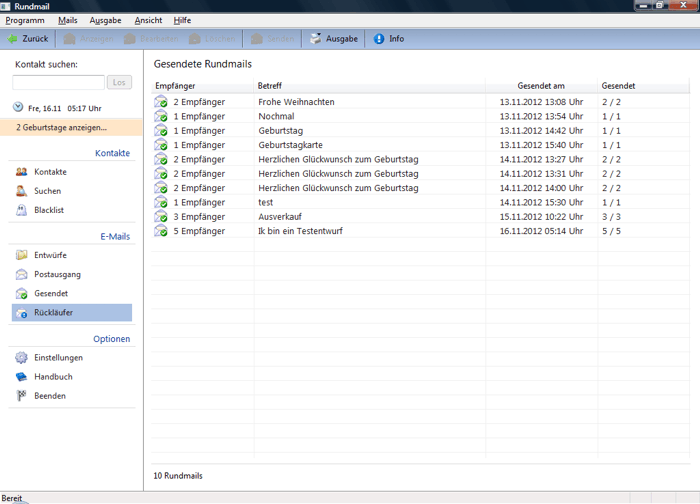Click date 14.11.2012 13:27 Uhr cell
This screenshot has height=504, width=700.
click(x=541, y=159)
